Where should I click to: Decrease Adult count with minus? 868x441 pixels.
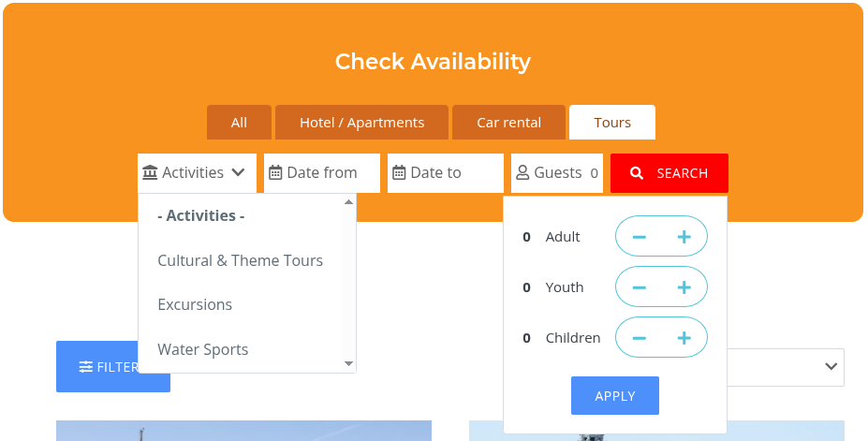tap(639, 237)
